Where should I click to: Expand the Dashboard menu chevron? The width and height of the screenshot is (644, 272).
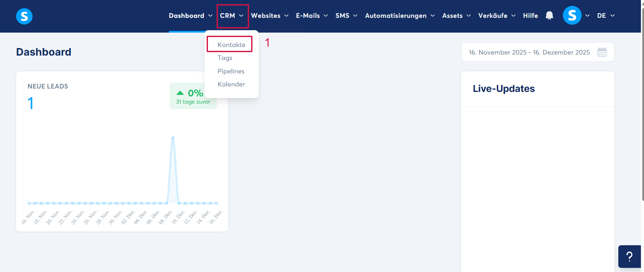[210, 16]
